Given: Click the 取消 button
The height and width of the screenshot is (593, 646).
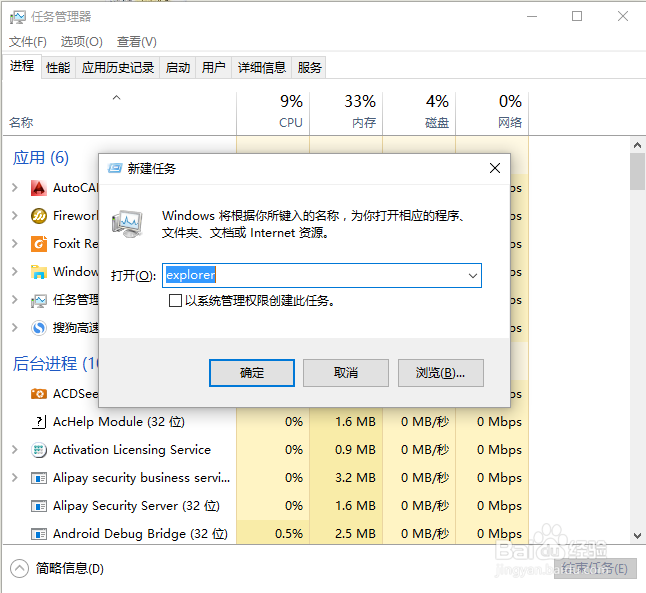Looking at the screenshot, I should pyautogui.click(x=346, y=373).
